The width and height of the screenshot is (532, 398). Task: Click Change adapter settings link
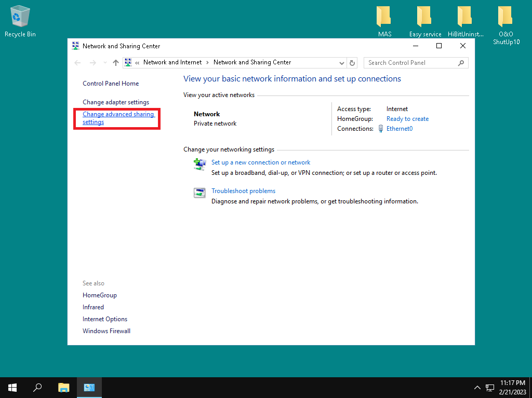pos(116,102)
